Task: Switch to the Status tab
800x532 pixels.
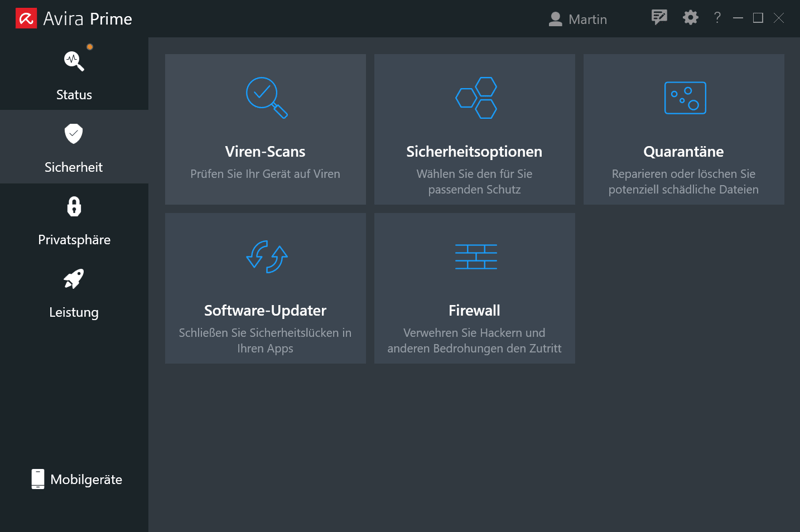Action: tap(74, 74)
